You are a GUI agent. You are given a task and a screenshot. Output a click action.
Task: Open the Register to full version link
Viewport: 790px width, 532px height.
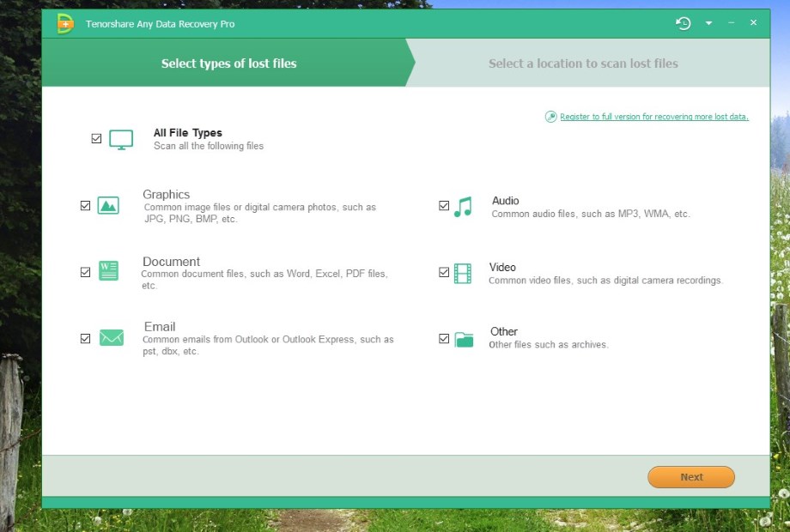(654, 117)
